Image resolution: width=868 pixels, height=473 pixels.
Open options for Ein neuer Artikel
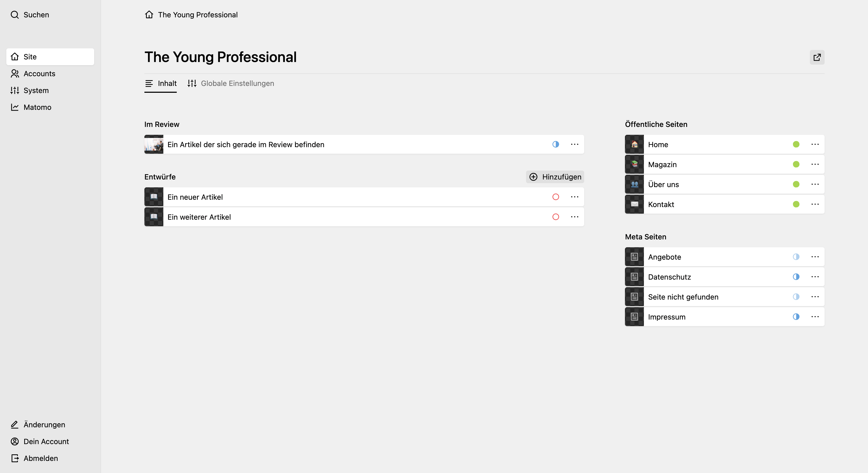[574, 197]
